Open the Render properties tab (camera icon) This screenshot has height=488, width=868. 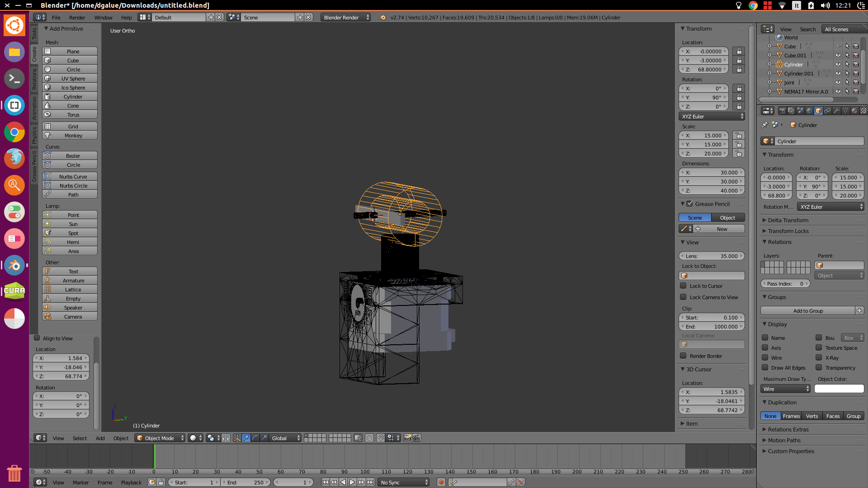[x=782, y=111]
